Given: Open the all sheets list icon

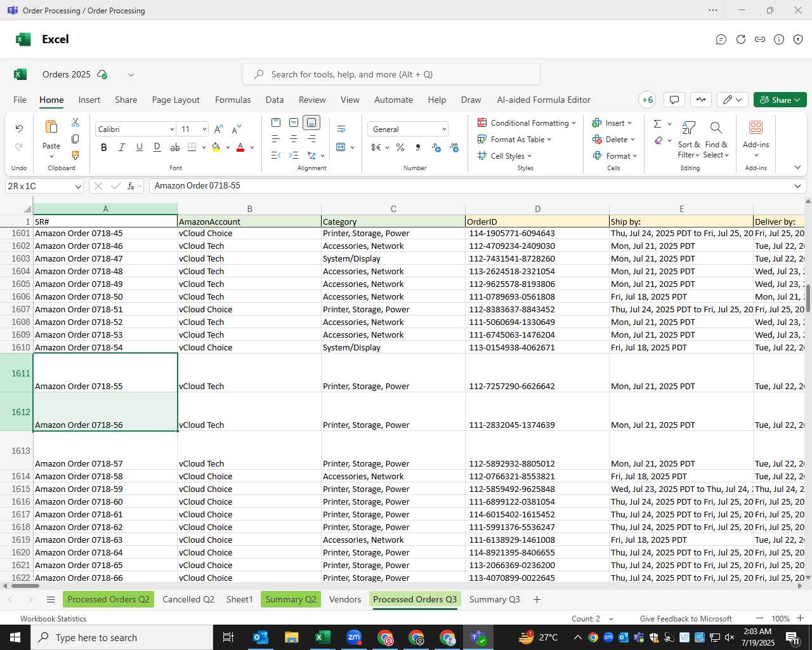Looking at the screenshot, I should 51,599.
